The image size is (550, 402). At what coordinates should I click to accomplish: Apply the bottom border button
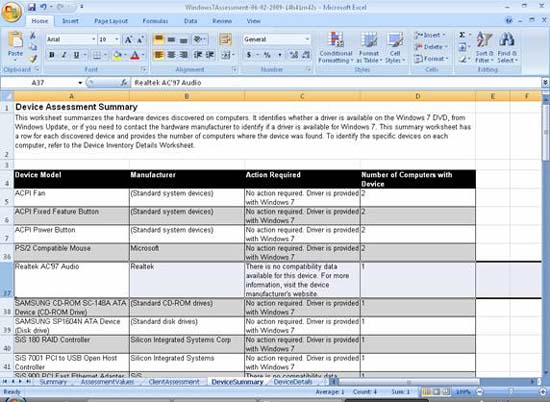point(96,55)
